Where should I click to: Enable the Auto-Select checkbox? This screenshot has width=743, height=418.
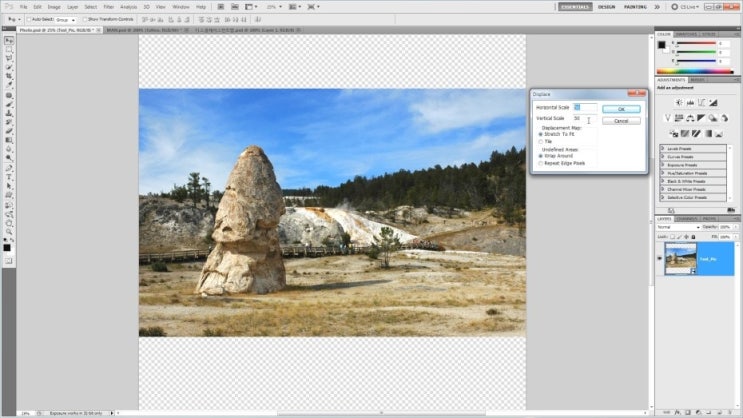29,19
